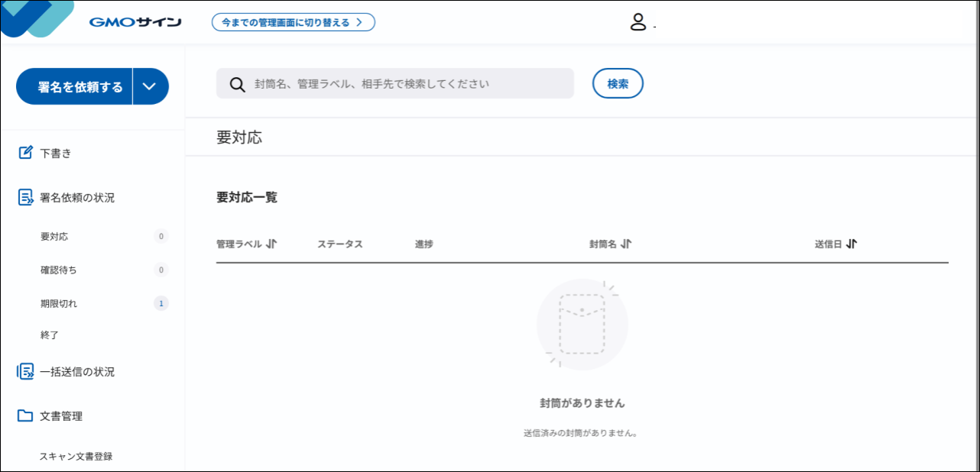The image size is (980, 472).
Task: Select 確認待ち in the sidebar
Action: click(59, 270)
